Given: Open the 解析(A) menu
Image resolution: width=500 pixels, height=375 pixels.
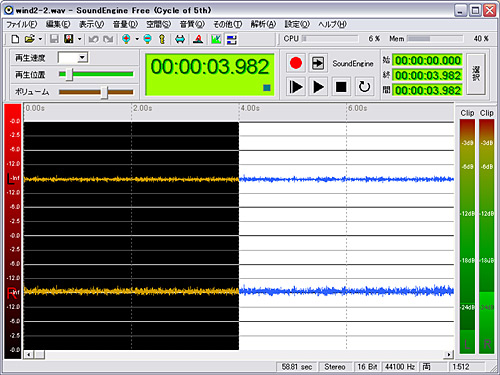Looking at the screenshot, I should [x=263, y=24].
